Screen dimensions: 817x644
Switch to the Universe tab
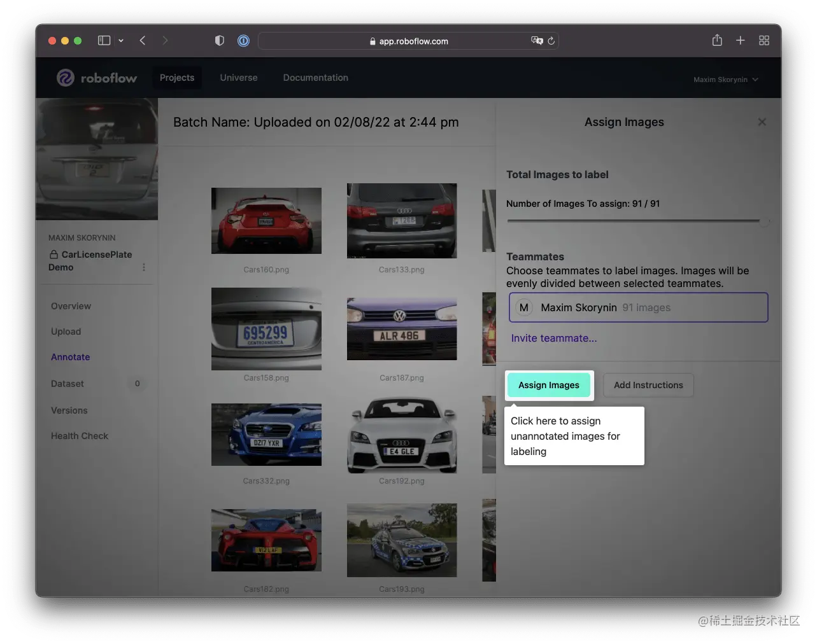click(239, 78)
